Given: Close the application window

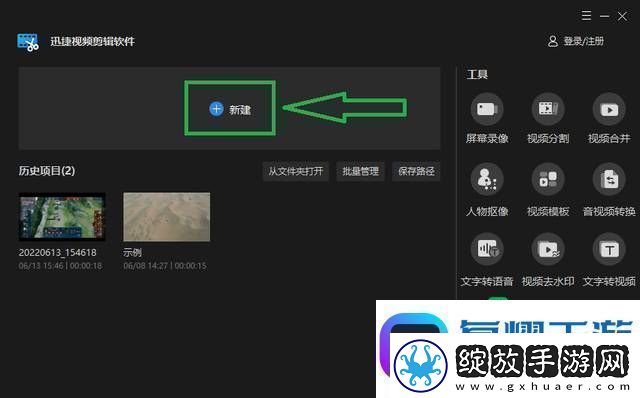Looking at the screenshot, I should coord(622,16).
